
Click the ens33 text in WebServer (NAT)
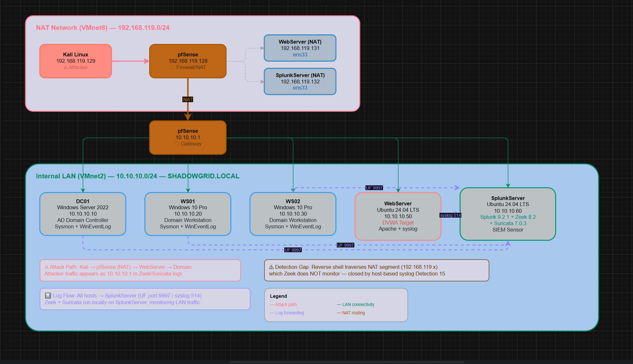pyautogui.click(x=300, y=55)
